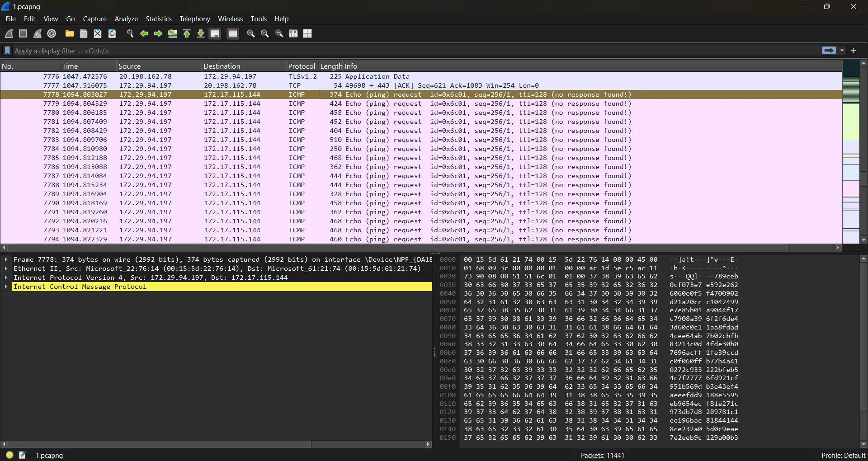Screen dimensions: 868x461
Task: Click the zoom in icon
Action: point(251,33)
